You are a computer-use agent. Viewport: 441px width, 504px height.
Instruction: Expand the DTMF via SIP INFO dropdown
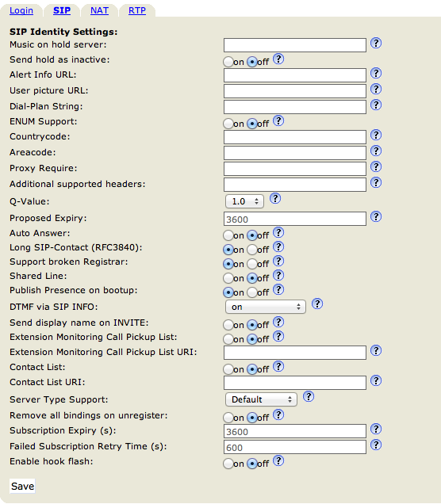coord(266,307)
